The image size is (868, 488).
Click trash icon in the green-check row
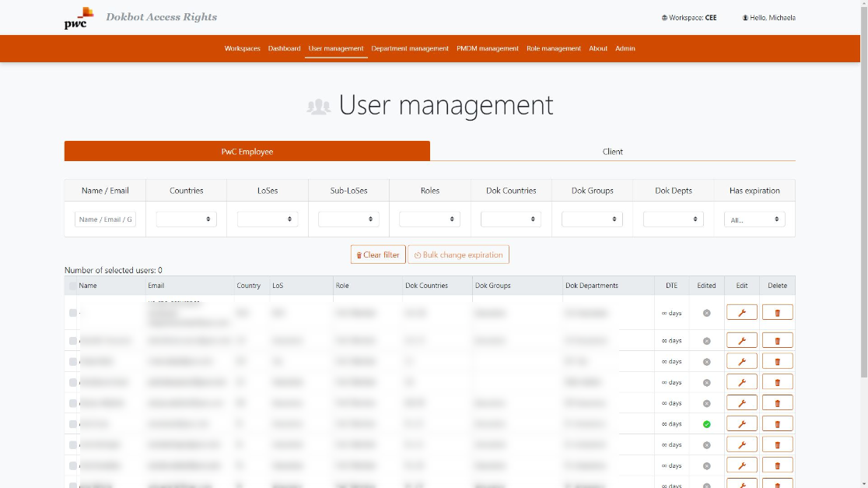coord(777,423)
